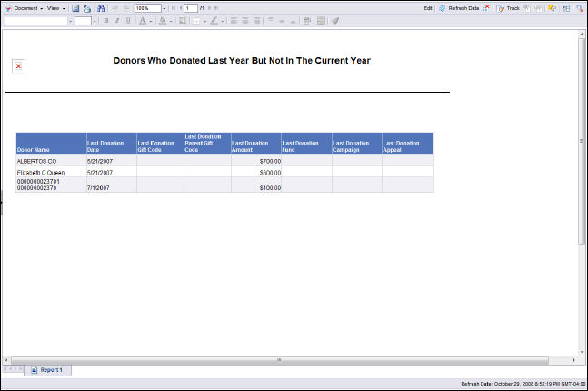Go to next page arrow
This screenshot has height=391, width=588.
tap(208, 7)
